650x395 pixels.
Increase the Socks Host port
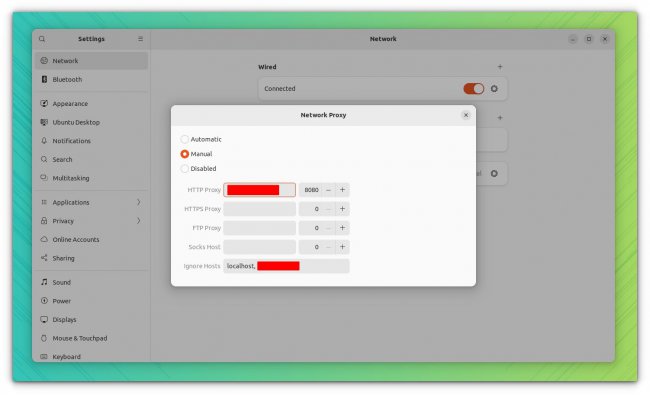[x=342, y=247]
